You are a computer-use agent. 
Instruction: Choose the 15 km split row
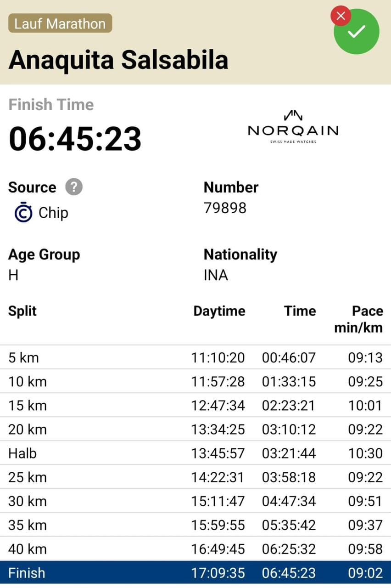point(195,405)
